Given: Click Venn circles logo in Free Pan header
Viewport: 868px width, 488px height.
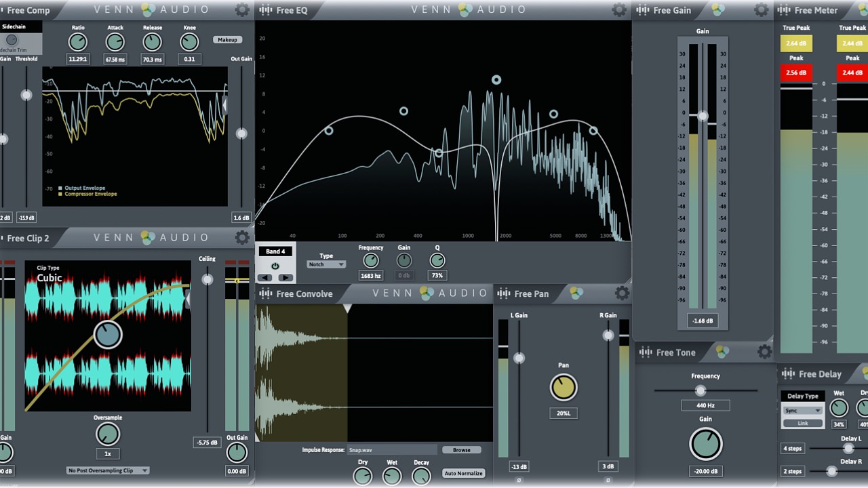Looking at the screenshot, I should coord(576,293).
